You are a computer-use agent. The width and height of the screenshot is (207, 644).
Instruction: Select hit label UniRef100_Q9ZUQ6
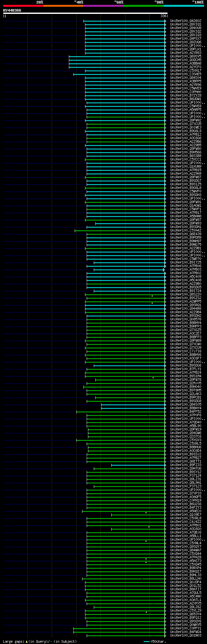[186, 42]
